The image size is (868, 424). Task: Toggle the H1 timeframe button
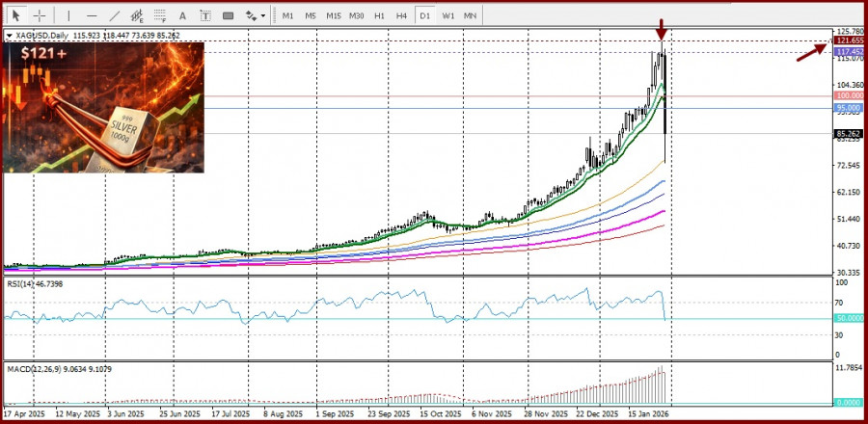(x=379, y=16)
